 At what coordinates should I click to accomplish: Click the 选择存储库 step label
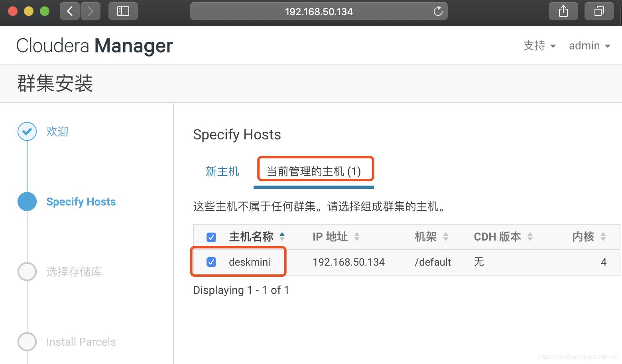74,272
